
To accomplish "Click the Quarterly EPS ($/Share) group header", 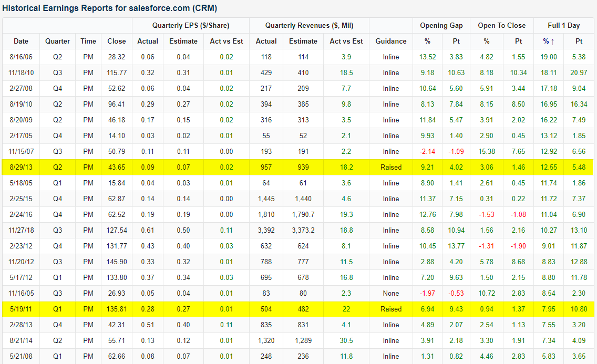I will tap(191, 25).
